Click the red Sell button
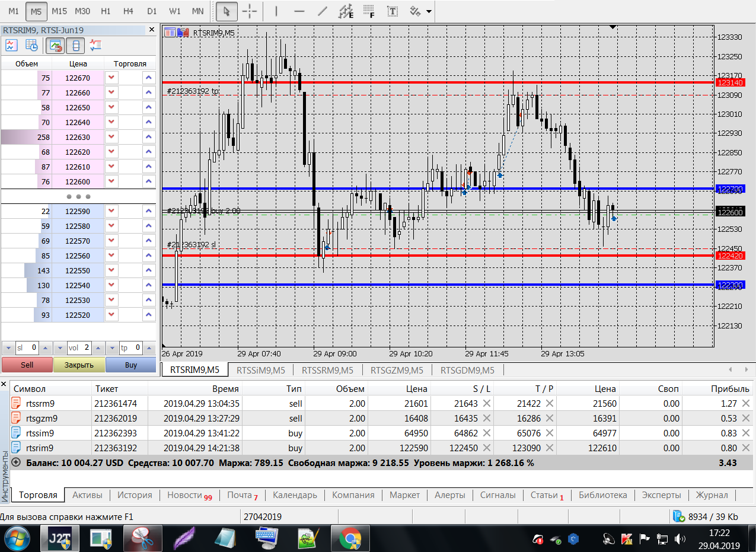Image resolution: width=756 pixels, height=552 pixels. point(27,365)
